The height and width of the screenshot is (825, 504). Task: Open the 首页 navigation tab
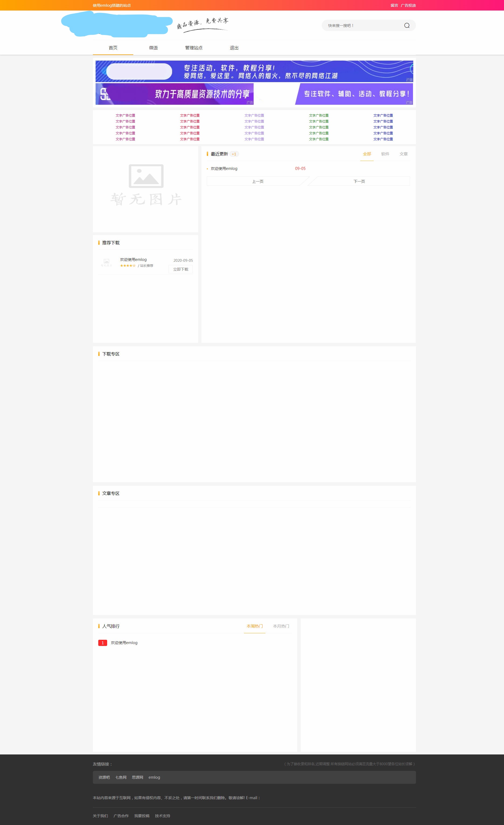pyautogui.click(x=113, y=48)
